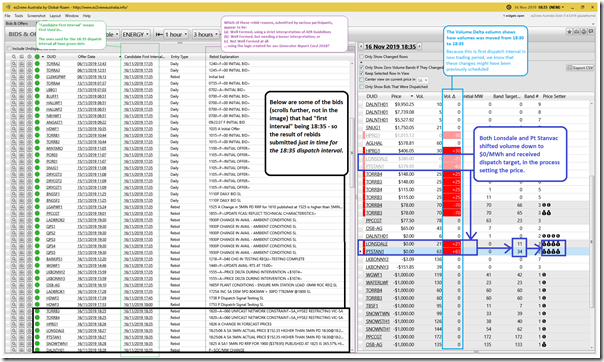604x362 pixels.
Task: Open the LKBONNY2 link at -$3.09
Action: click(377, 259)
